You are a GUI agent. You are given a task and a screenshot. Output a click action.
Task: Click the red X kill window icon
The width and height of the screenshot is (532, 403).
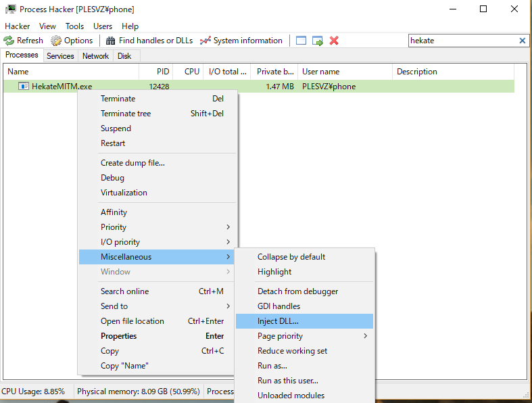click(x=334, y=41)
